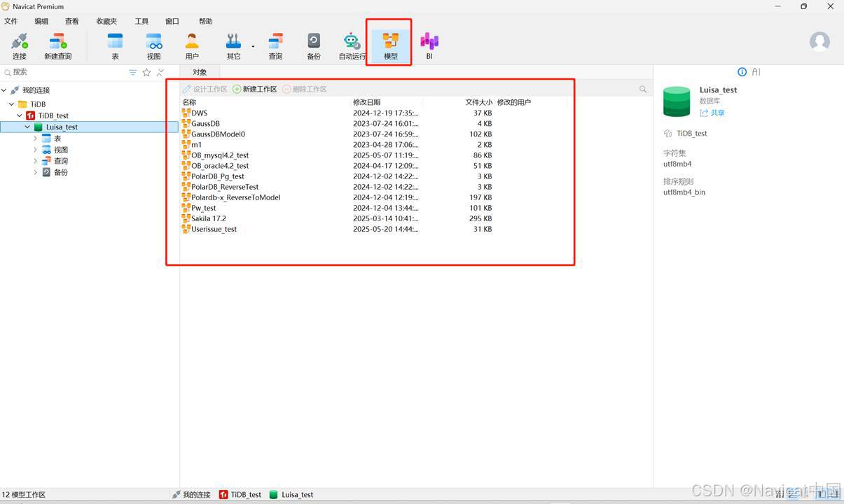Click the collapse-all icon in the sidebar header
The width and height of the screenshot is (844, 504).
click(x=160, y=72)
